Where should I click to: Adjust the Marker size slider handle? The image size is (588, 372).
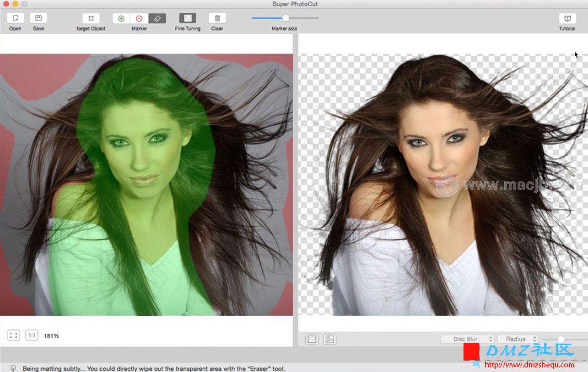tap(286, 18)
